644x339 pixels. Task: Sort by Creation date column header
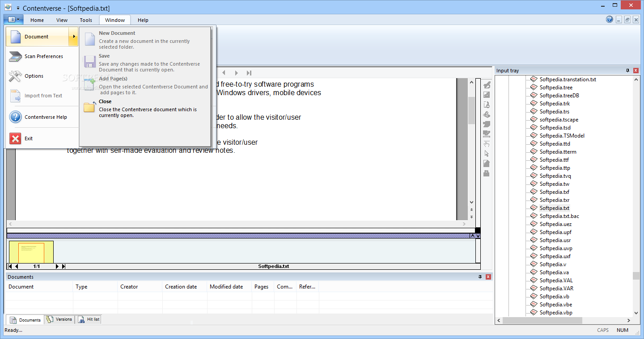tap(185, 287)
